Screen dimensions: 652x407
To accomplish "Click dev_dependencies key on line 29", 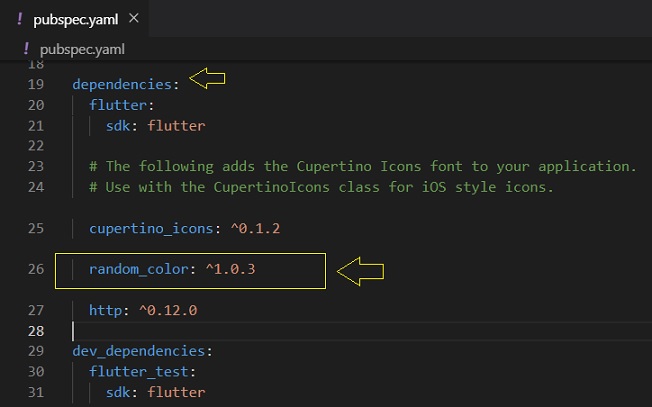I will tap(139, 351).
